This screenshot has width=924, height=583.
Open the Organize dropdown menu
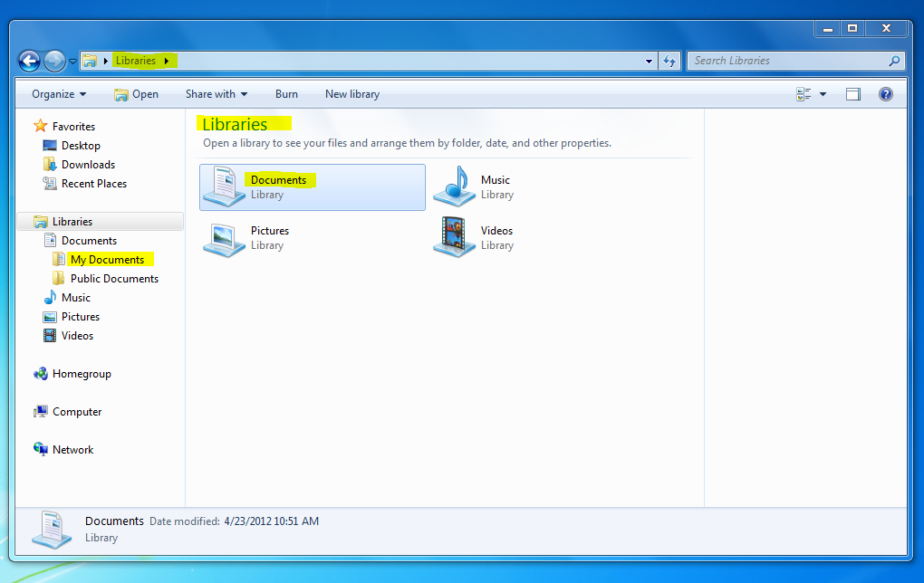(x=58, y=93)
